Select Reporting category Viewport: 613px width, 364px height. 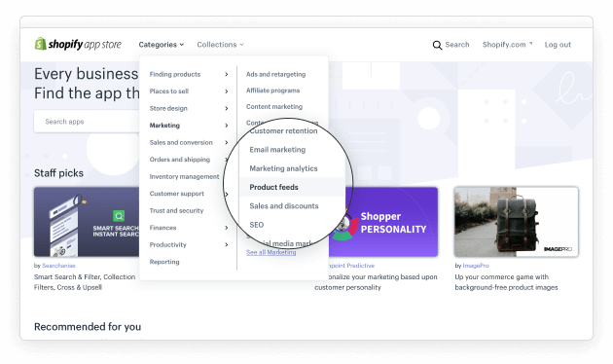point(164,262)
